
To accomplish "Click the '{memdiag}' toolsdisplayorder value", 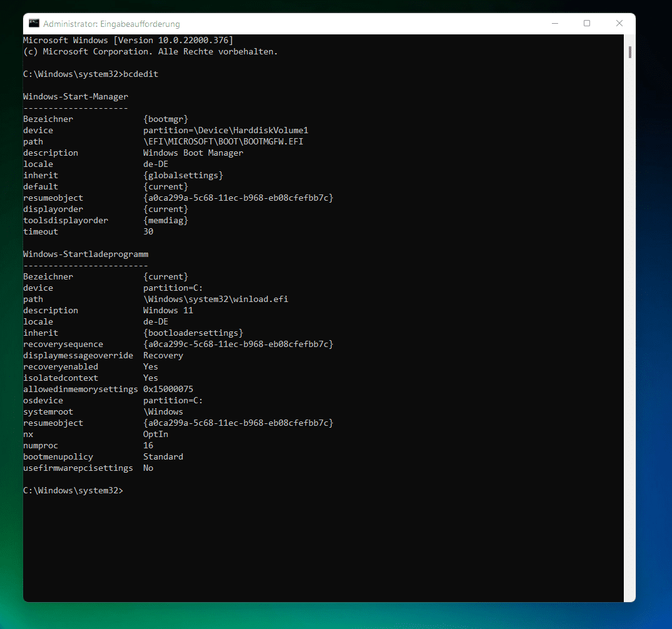I will pyautogui.click(x=165, y=221).
